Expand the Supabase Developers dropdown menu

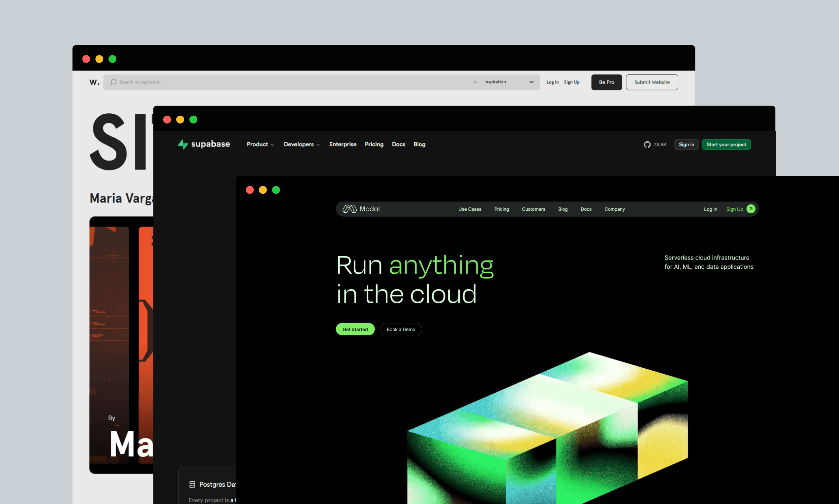coord(302,145)
